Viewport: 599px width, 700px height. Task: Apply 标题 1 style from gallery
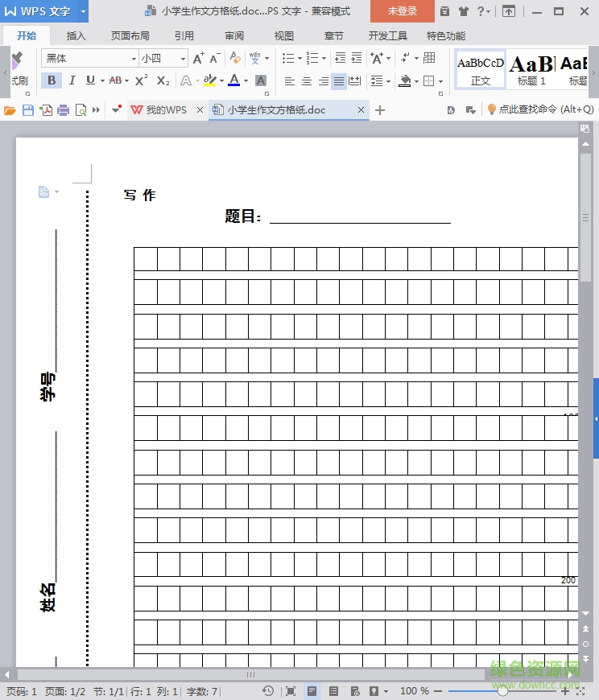click(531, 70)
